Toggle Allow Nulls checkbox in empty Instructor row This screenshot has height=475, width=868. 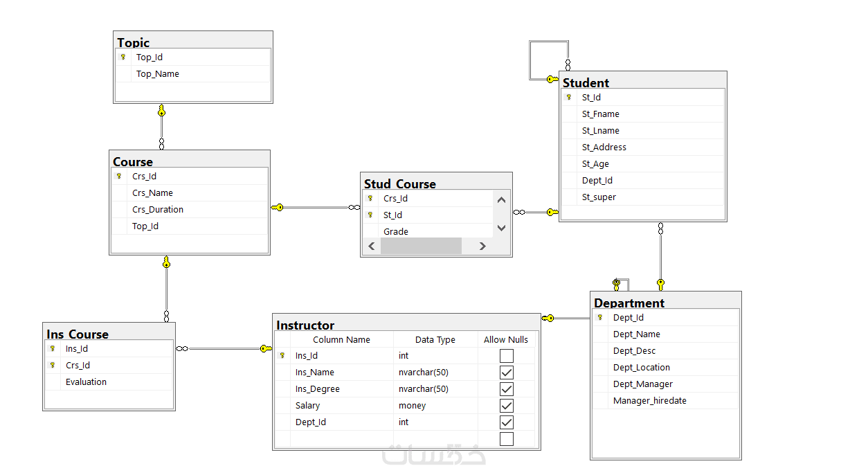507,439
